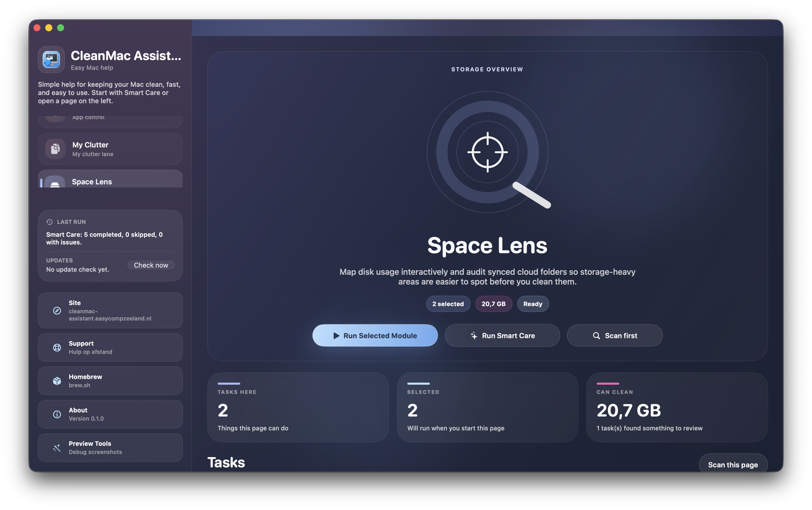Click the Ready status badge

point(532,304)
